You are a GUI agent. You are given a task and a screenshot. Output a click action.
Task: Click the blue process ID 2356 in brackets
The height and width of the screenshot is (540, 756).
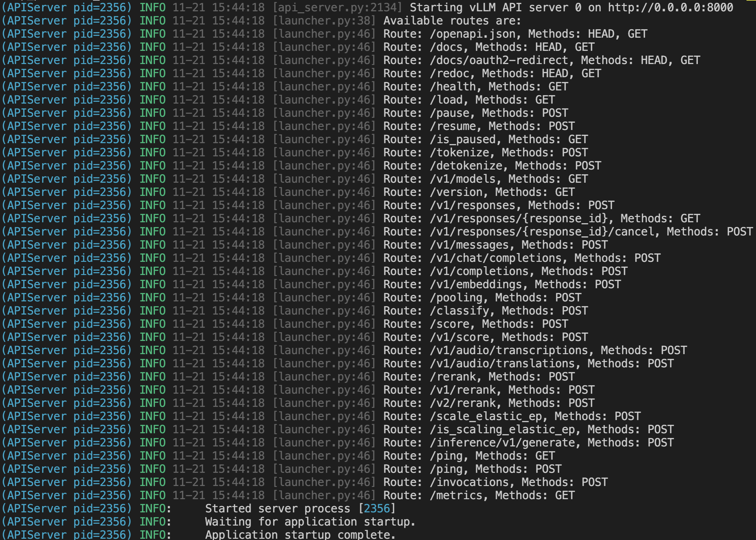(377, 508)
